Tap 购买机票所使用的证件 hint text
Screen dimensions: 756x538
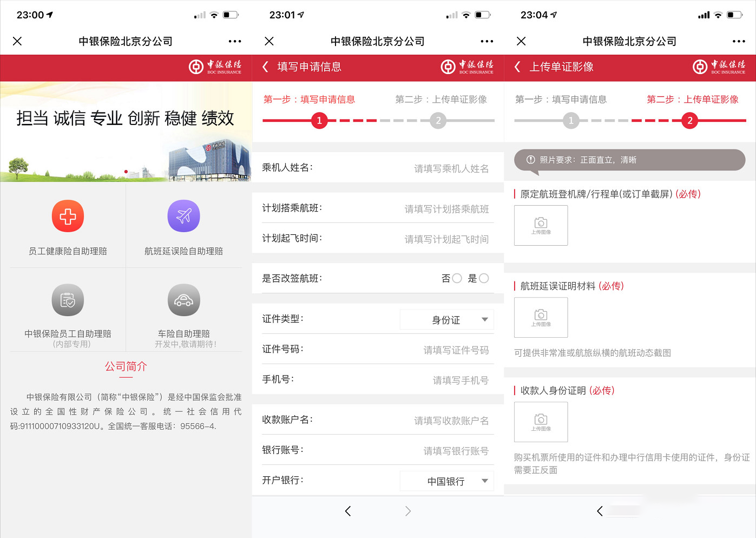pyautogui.click(x=632, y=464)
